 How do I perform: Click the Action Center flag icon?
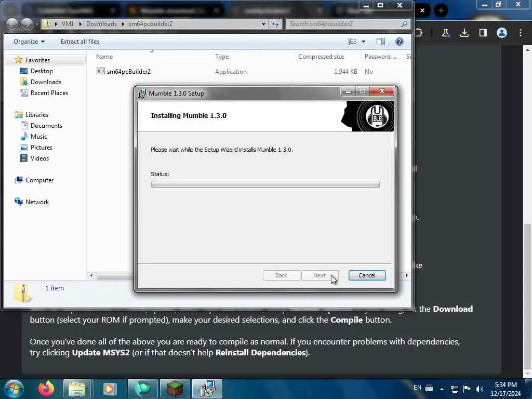(x=467, y=389)
